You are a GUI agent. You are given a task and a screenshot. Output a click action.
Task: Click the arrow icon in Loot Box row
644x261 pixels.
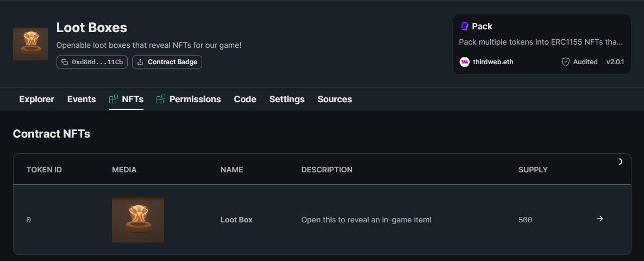point(600,219)
